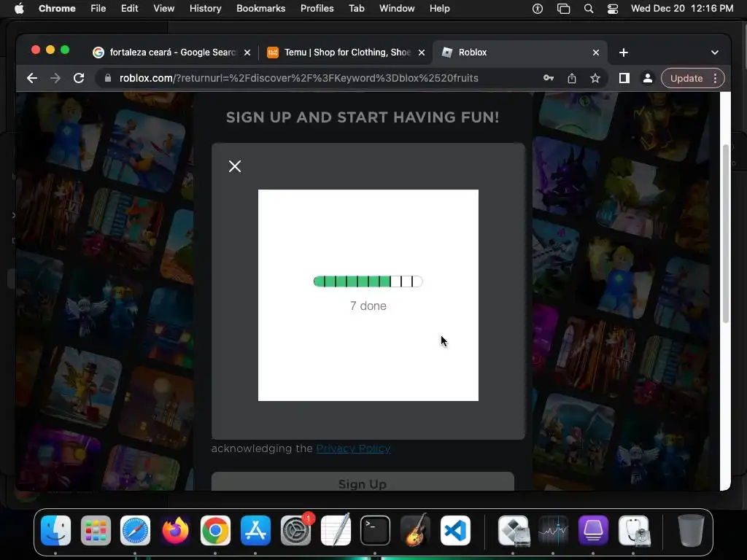Open Activity Monitor from the Dock
The width and height of the screenshot is (747, 560).
click(x=553, y=531)
